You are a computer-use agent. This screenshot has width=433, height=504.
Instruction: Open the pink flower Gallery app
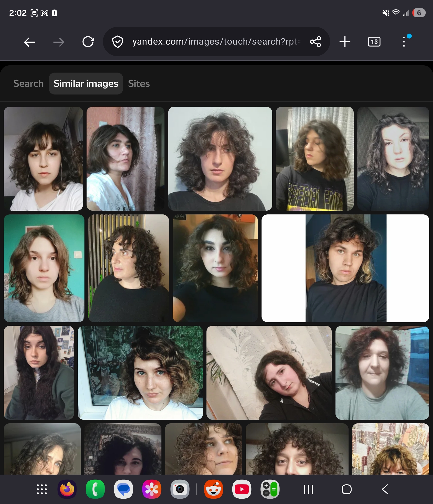tap(152, 489)
